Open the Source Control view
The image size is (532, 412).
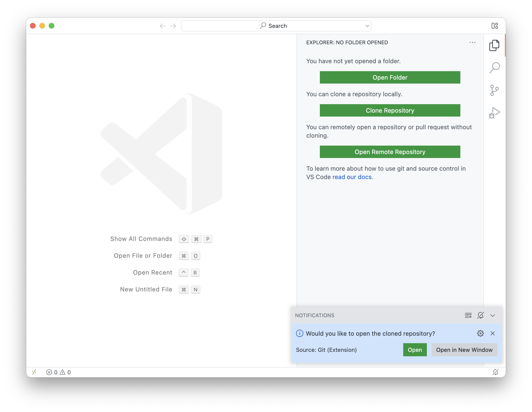(x=494, y=90)
